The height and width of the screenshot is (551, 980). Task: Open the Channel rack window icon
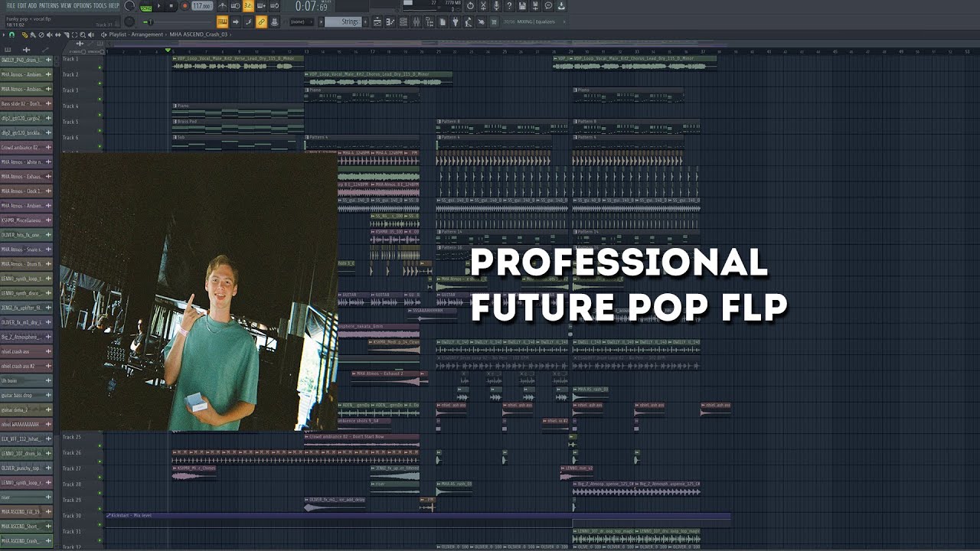(403, 21)
